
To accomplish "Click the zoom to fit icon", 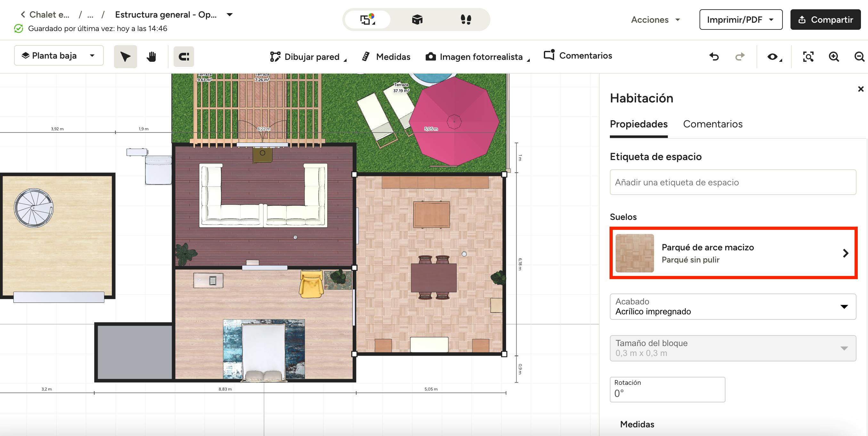I will (x=808, y=57).
